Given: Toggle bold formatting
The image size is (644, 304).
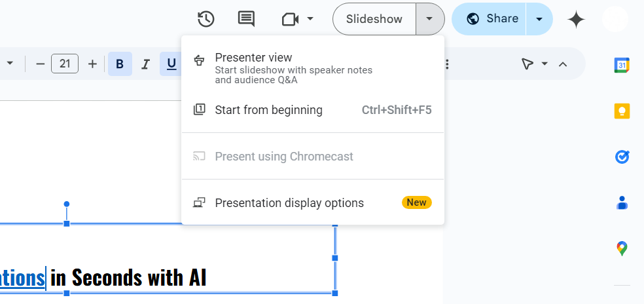Looking at the screenshot, I should tap(119, 64).
